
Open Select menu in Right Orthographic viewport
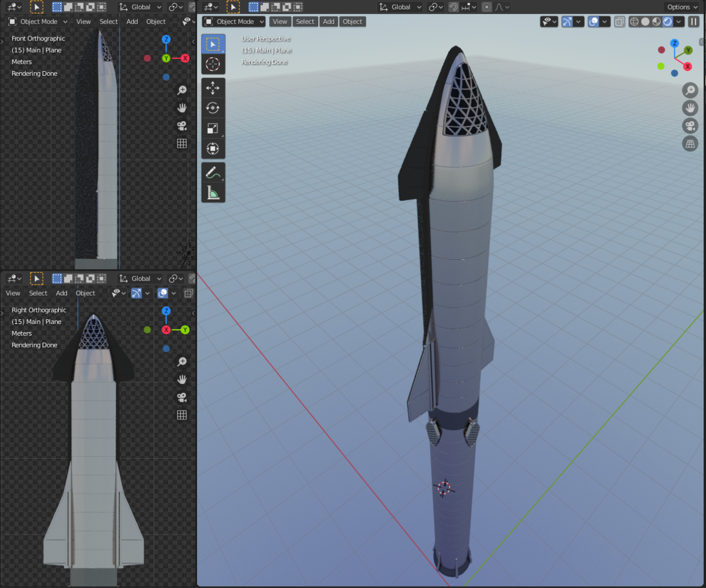pos(38,293)
